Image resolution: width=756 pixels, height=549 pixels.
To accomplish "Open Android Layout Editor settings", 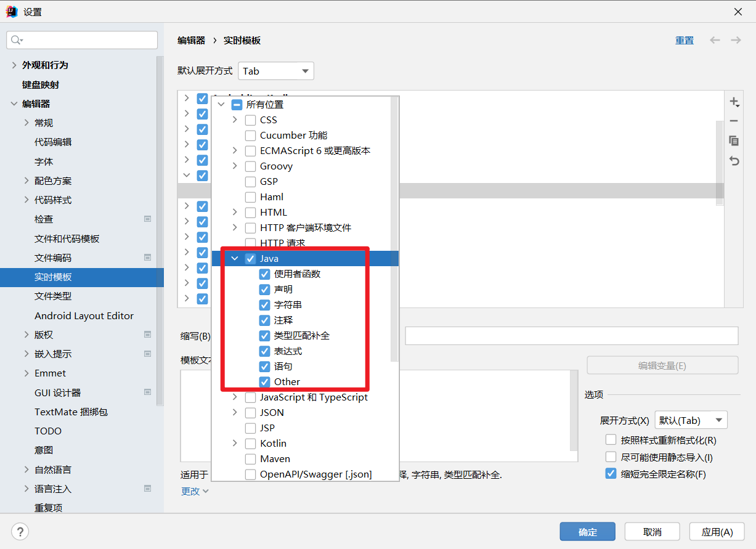I will point(84,315).
